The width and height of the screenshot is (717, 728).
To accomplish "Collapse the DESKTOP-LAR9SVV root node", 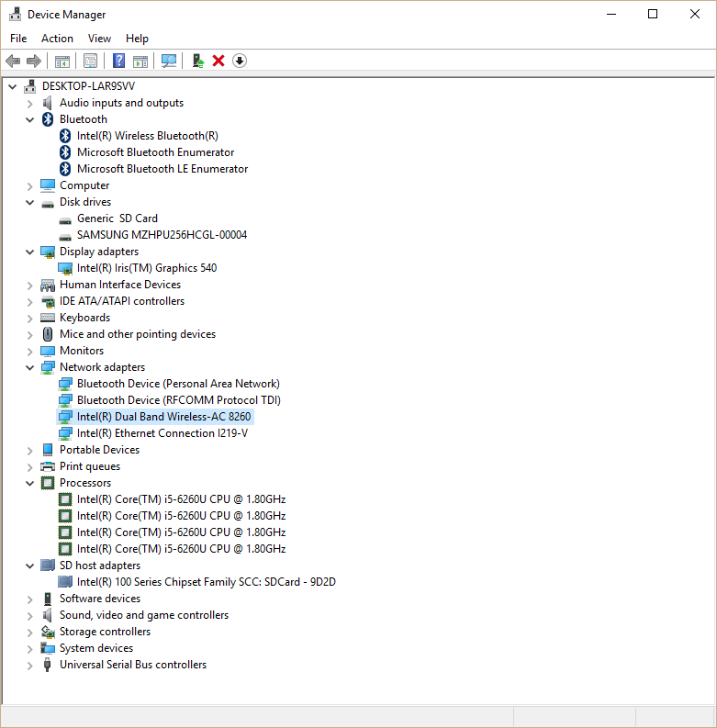I will [x=13, y=86].
